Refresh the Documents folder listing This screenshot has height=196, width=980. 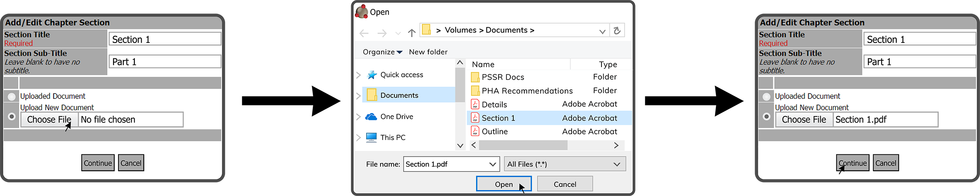point(617,31)
